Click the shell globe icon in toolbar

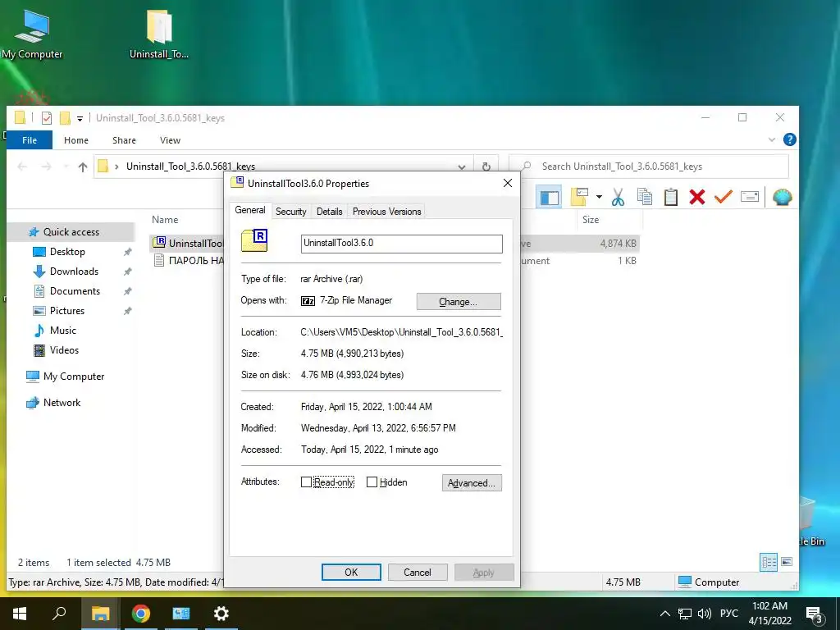click(782, 197)
